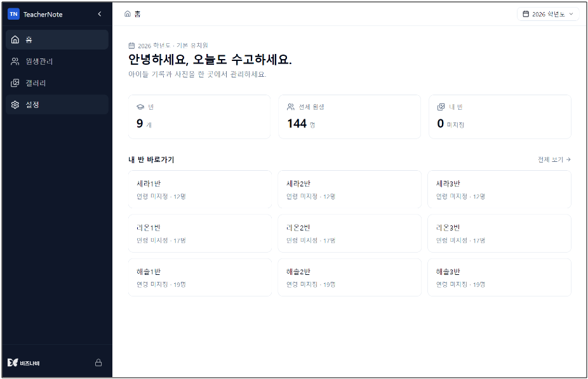Click the 2026 학년도 · 기본 유치원 label

(x=173, y=46)
